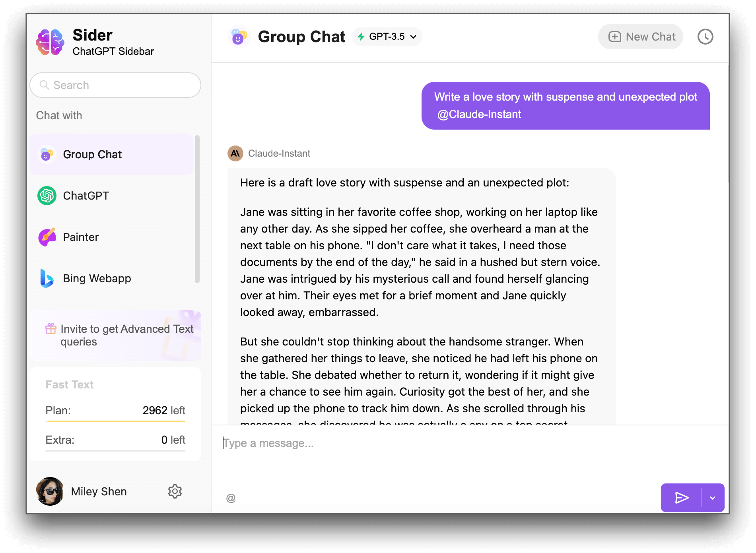Viewport: 756px width, 553px height.
Task: Open the GPT-3.5 model dropdown
Action: point(387,37)
